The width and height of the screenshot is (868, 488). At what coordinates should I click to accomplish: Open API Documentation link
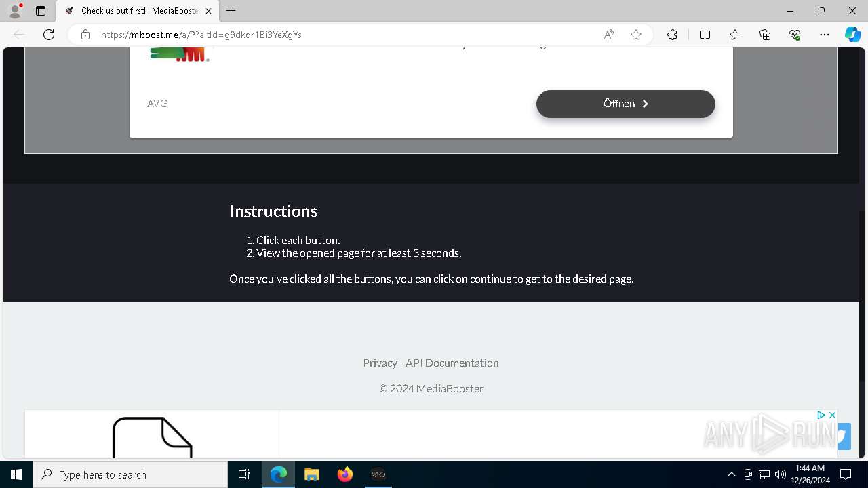(452, 363)
